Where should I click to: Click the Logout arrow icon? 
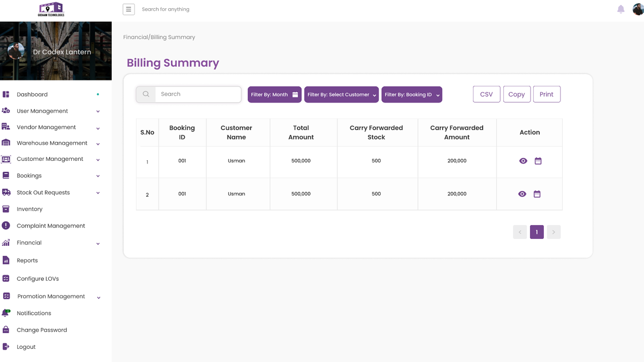[x=6, y=347]
